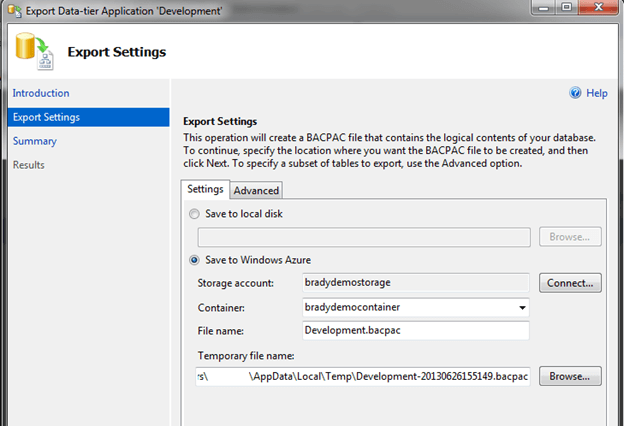Click the local disk path field

click(x=364, y=237)
